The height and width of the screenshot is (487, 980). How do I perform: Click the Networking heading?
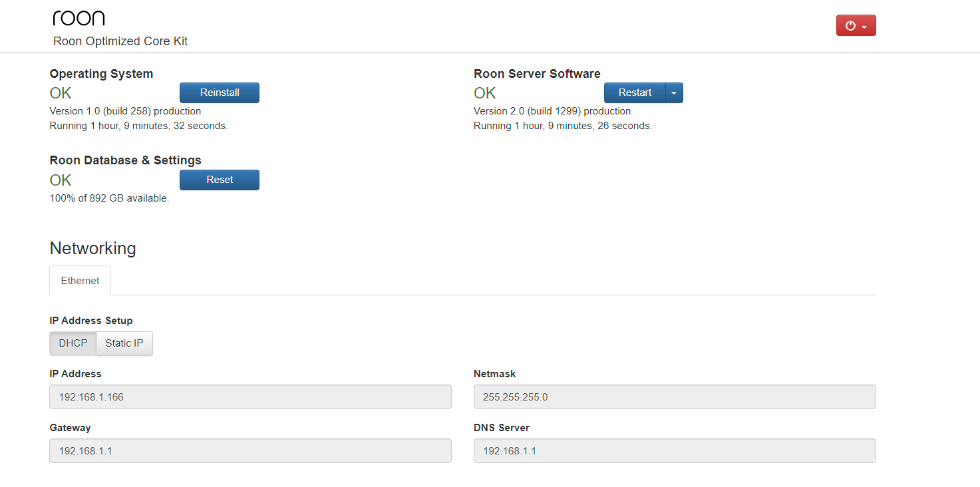pyautogui.click(x=92, y=248)
